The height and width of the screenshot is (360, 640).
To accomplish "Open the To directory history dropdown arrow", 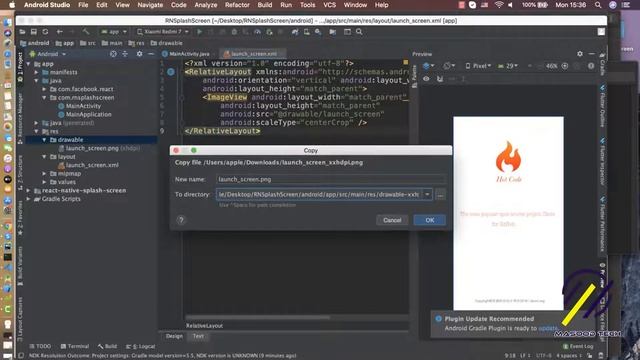I will pos(427,195).
